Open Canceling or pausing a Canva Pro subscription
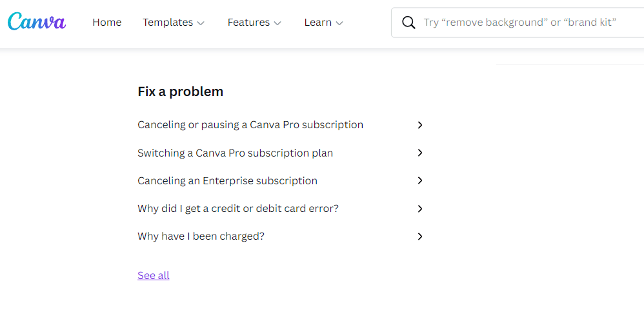Image resolution: width=644 pixels, height=317 pixels. click(x=250, y=125)
